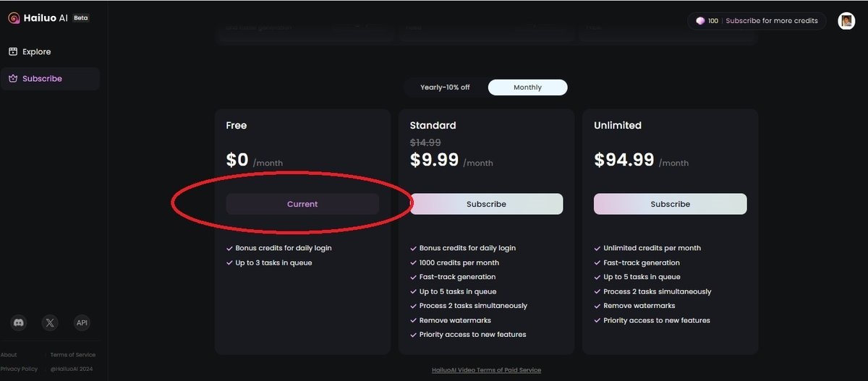868x381 pixels.
Task: Subscribe to the Standard plan
Action: 486,204
